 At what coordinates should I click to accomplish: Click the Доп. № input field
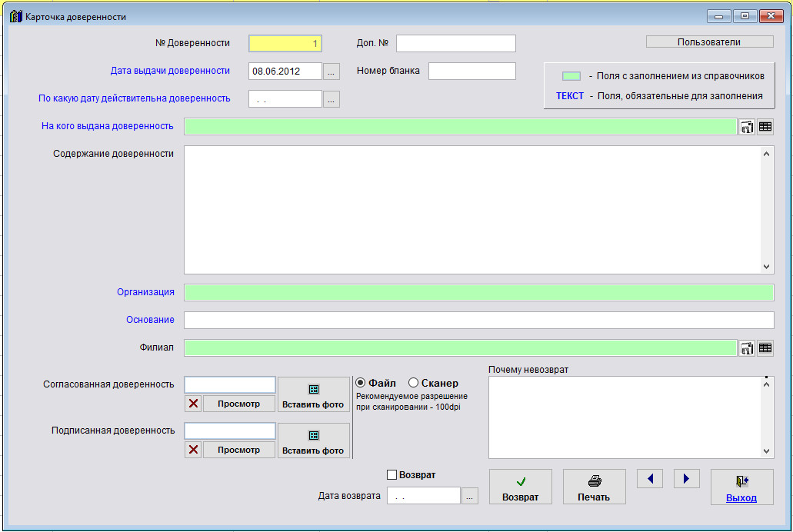pos(455,44)
